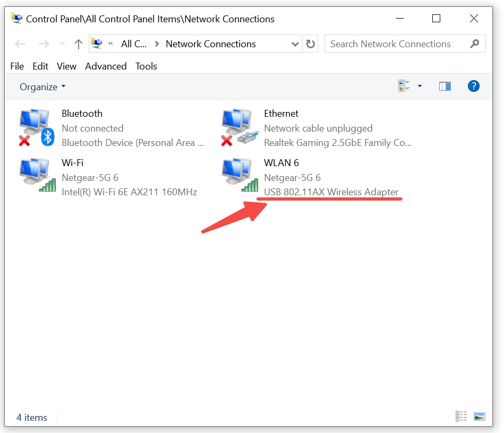Go up one folder level arrow
504x433 pixels.
pyautogui.click(x=79, y=44)
